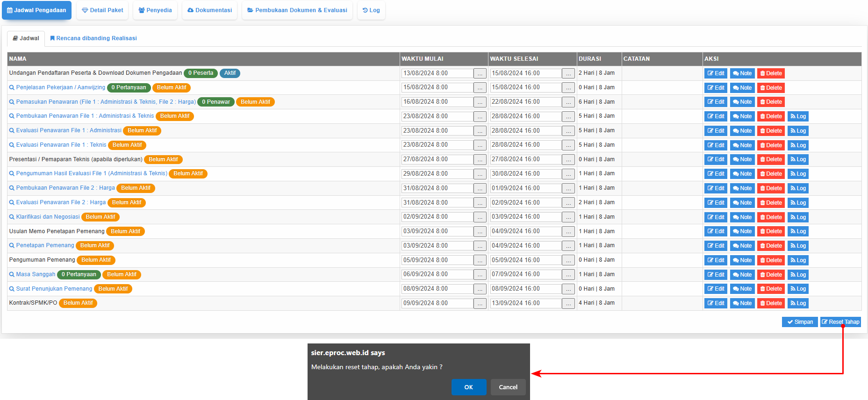Click Waktu Mulai field for Surat Penunjukan Pemenang
Screen dimensions: 868x400
[437, 289]
